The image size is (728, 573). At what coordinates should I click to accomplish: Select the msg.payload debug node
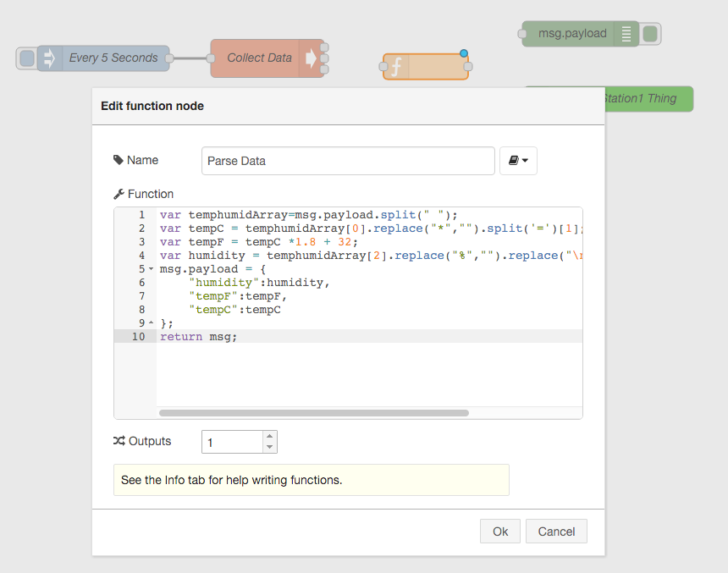click(580, 34)
